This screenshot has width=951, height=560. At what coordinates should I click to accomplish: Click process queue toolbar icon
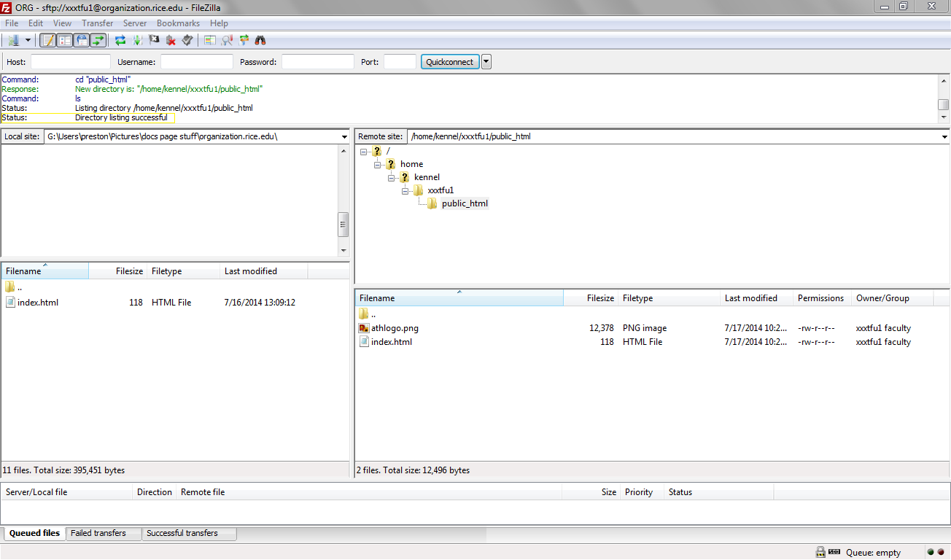point(137,40)
